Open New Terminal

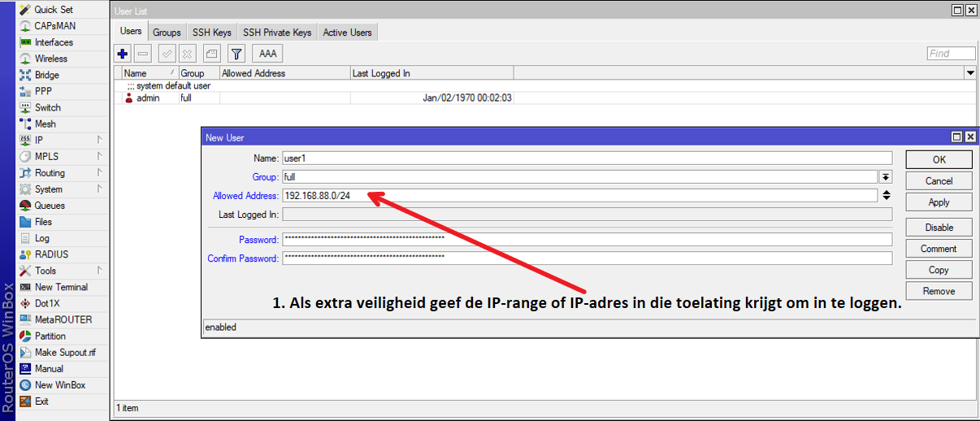pyautogui.click(x=61, y=287)
